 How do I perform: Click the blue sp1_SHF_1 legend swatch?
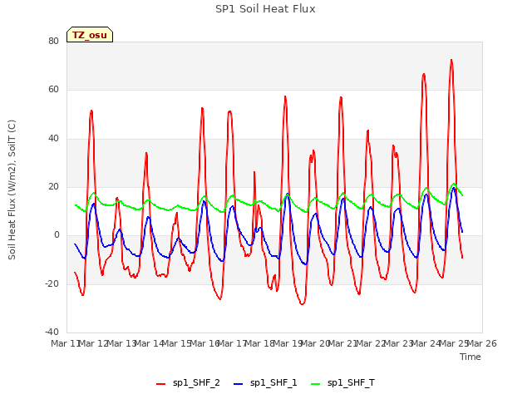tap(239, 384)
